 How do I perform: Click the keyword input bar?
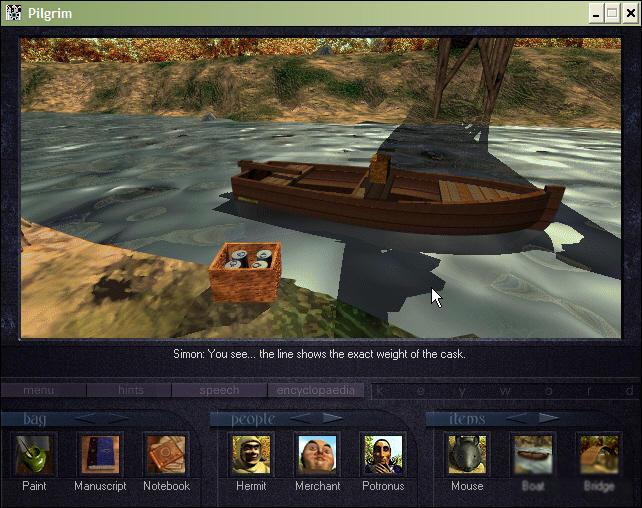pyautogui.click(x=504, y=391)
